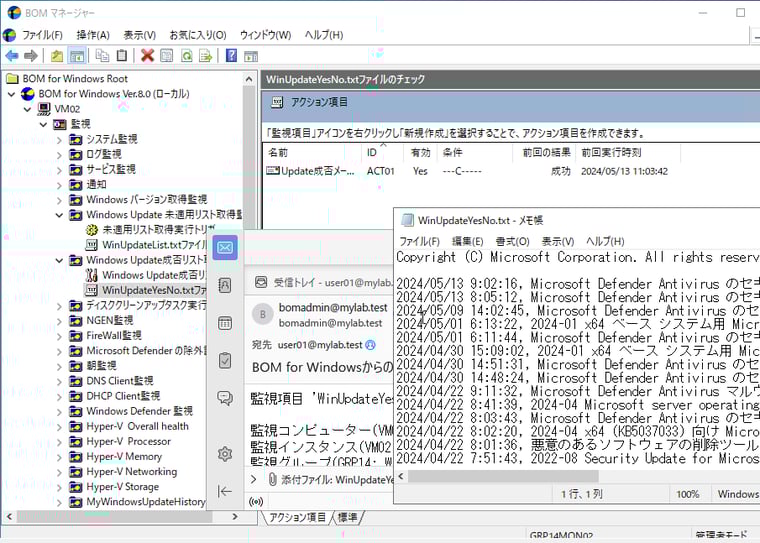Expand the ログ監視 group
The image size is (760, 543).
[59, 155]
